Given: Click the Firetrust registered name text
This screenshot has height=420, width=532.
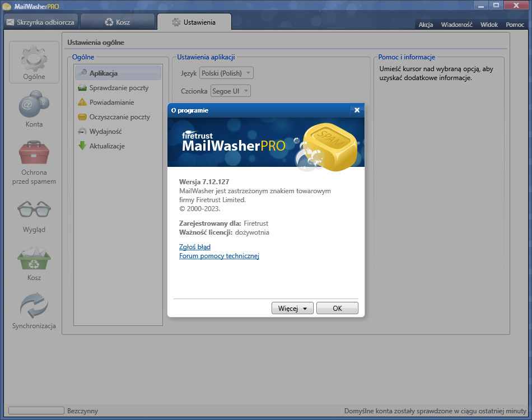Looking at the screenshot, I should (256, 223).
